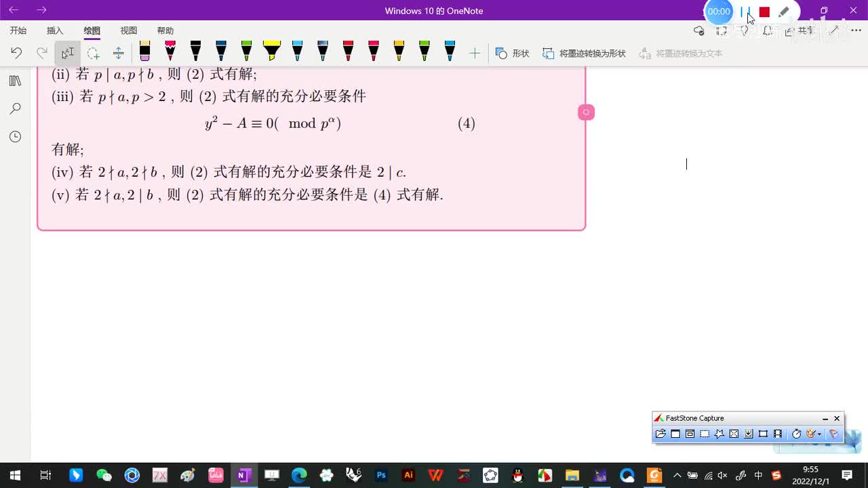This screenshot has width=868, height=488.
Task: Undo the last action
Action: pyautogui.click(x=16, y=53)
